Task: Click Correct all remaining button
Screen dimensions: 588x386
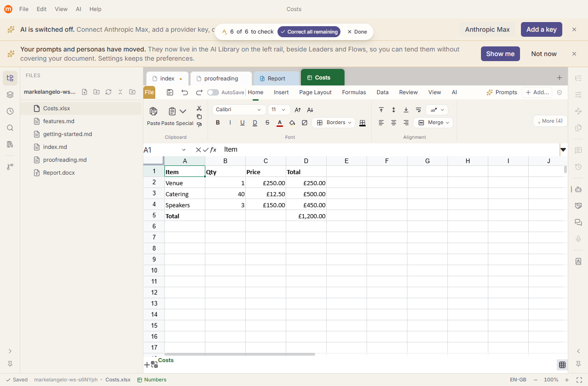Action: [x=309, y=32]
